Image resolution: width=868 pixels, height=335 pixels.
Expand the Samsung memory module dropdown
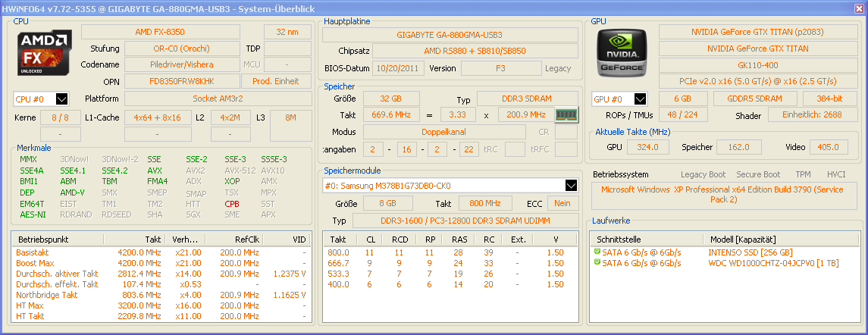[x=571, y=186]
